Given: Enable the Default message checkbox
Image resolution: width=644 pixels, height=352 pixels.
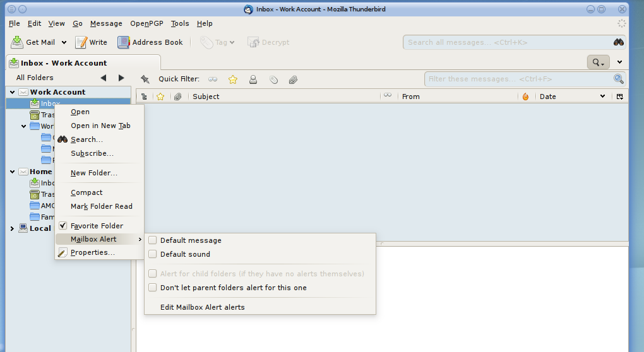Looking at the screenshot, I should (x=152, y=240).
